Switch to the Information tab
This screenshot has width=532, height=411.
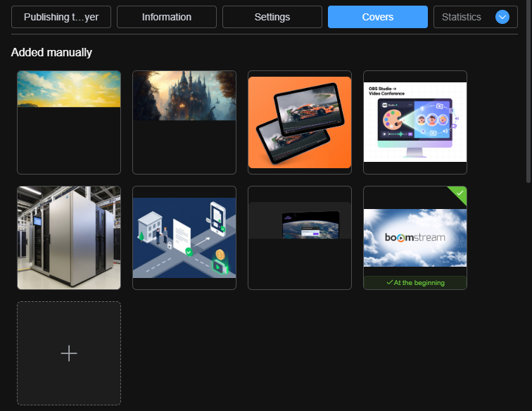[x=167, y=17]
